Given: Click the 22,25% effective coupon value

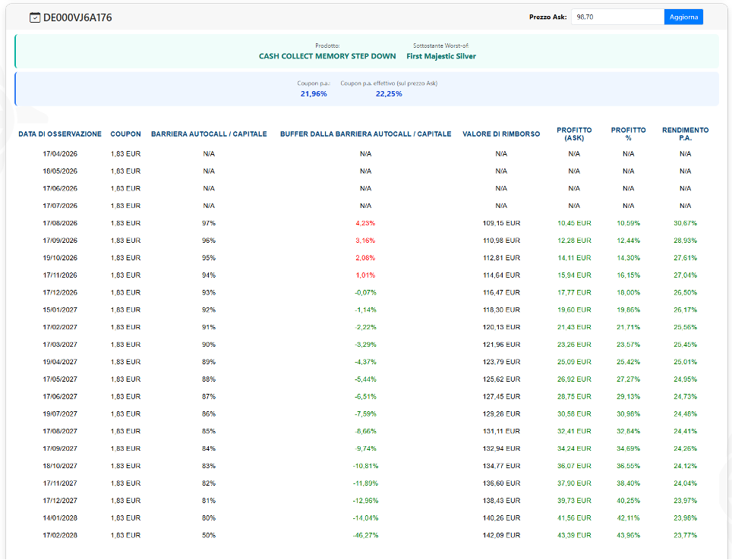Looking at the screenshot, I should pyautogui.click(x=389, y=94).
